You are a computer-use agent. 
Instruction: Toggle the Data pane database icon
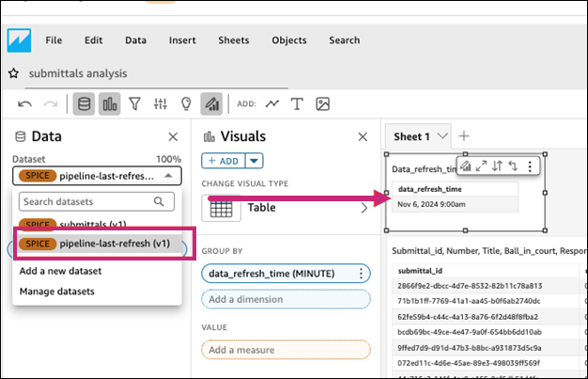click(85, 103)
